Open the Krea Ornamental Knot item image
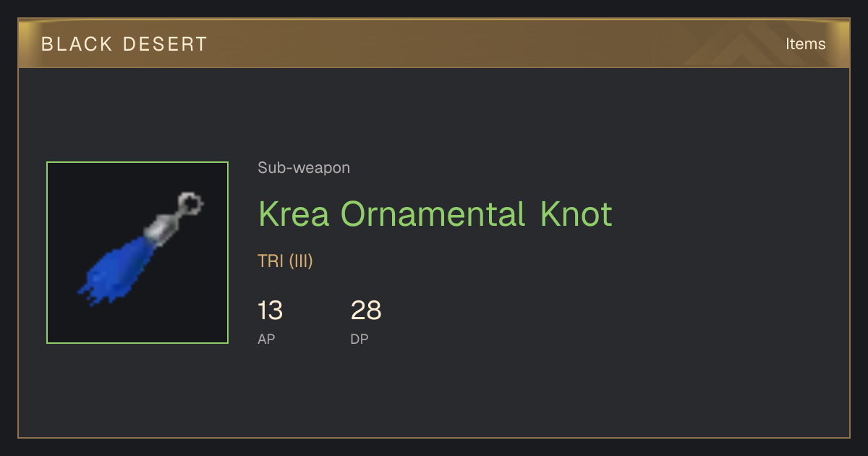Image resolution: width=868 pixels, height=456 pixels. coord(137,253)
